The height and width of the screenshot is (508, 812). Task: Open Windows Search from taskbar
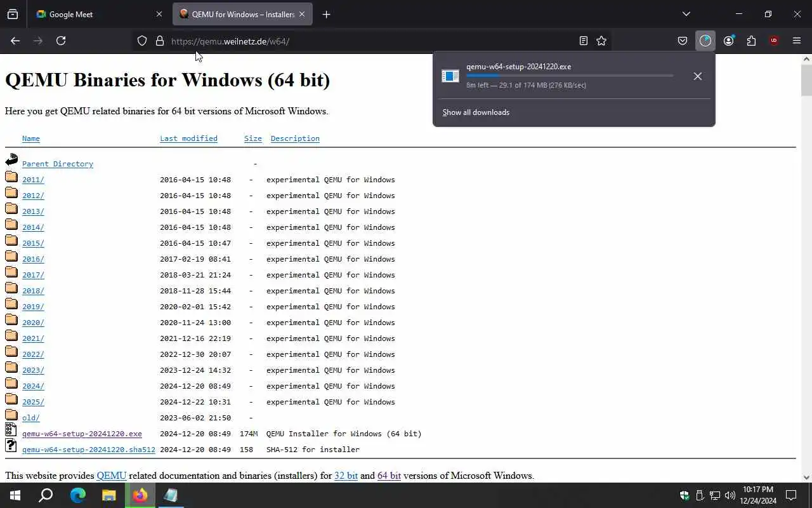click(46, 495)
